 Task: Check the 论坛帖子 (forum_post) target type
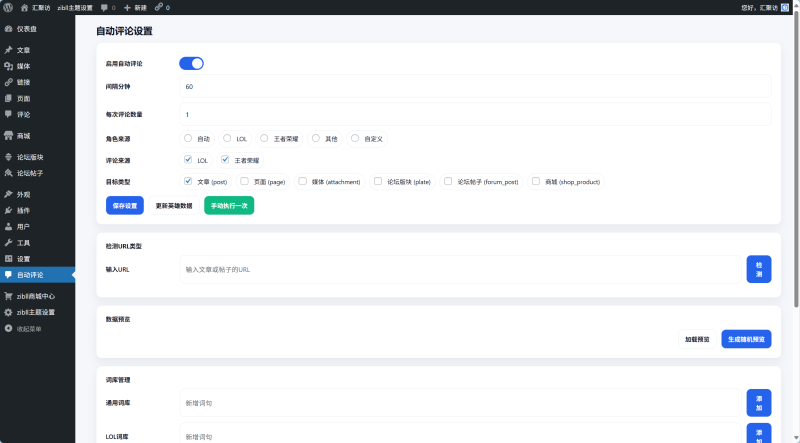point(446,182)
